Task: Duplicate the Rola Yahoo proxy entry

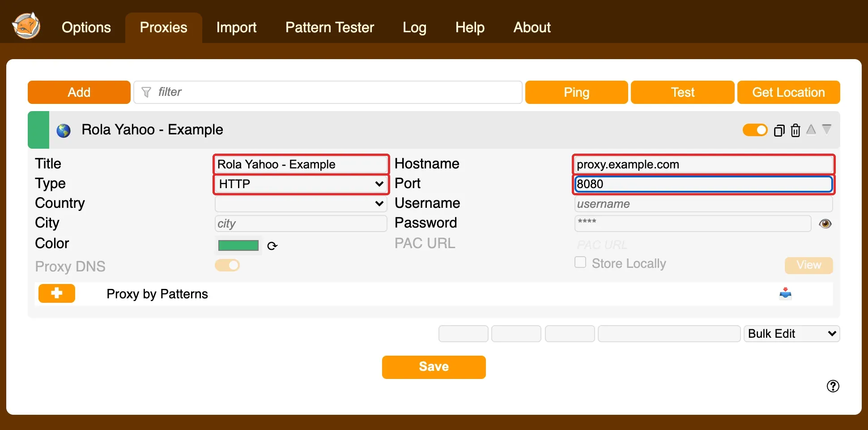Action: tap(779, 130)
